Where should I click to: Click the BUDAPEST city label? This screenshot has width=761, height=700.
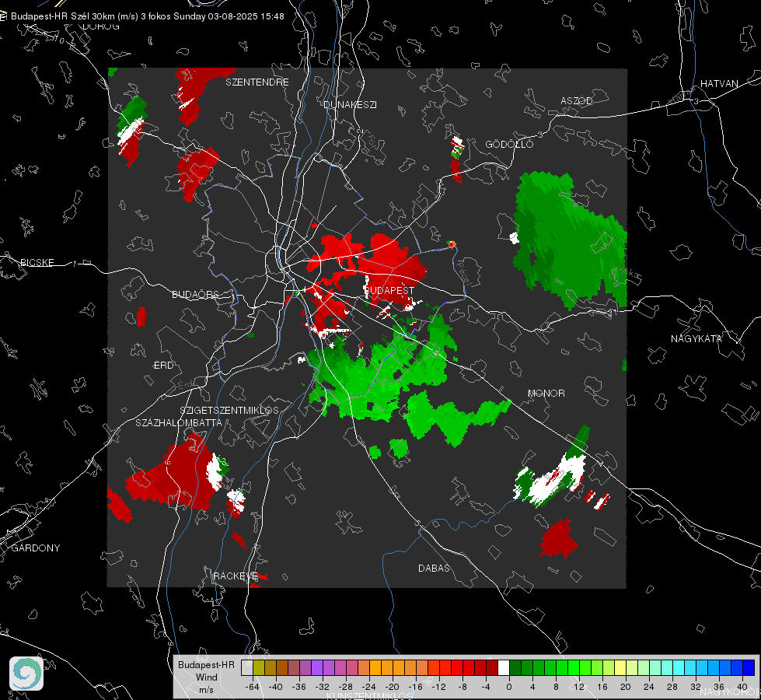click(389, 290)
